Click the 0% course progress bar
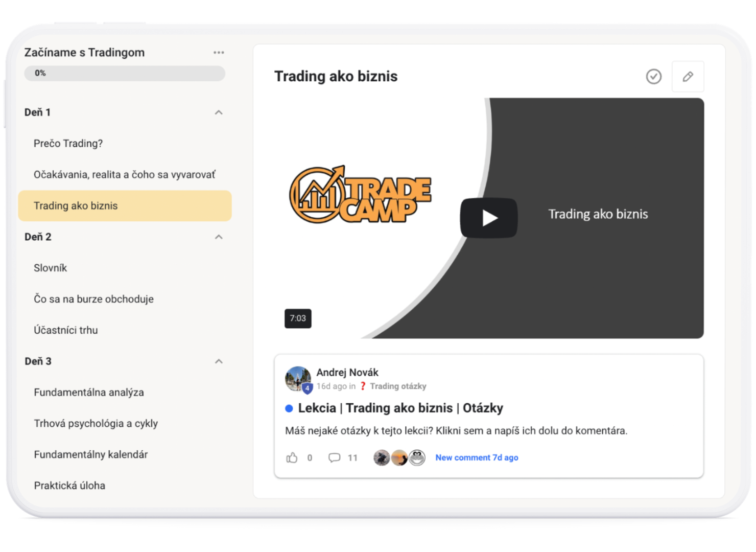Image resolution: width=756 pixels, height=552 pixels. click(125, 74)
